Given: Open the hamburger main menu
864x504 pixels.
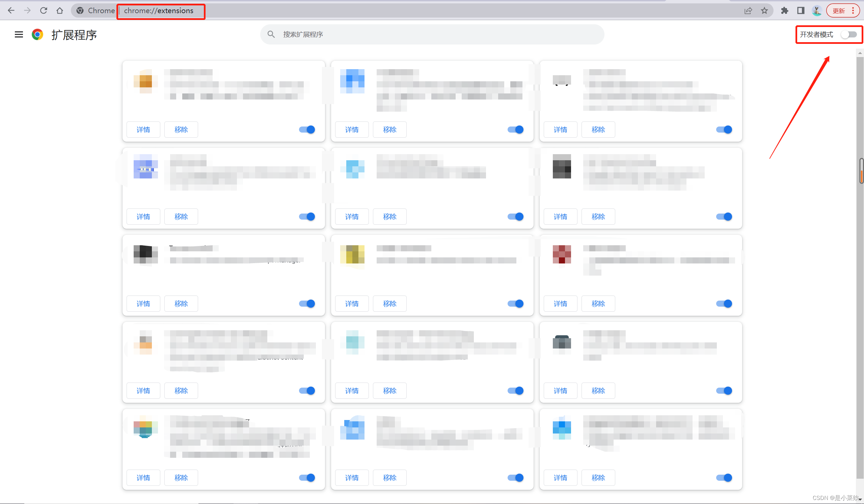Looking at the screenshot, I should point(19,34).
